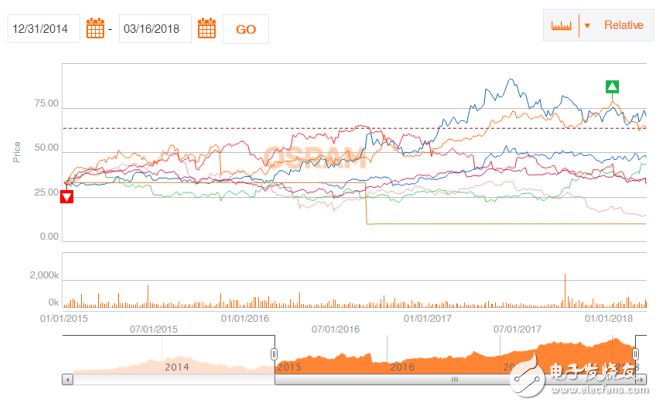Click the scrollbar left arrow

tap(67, 380)
